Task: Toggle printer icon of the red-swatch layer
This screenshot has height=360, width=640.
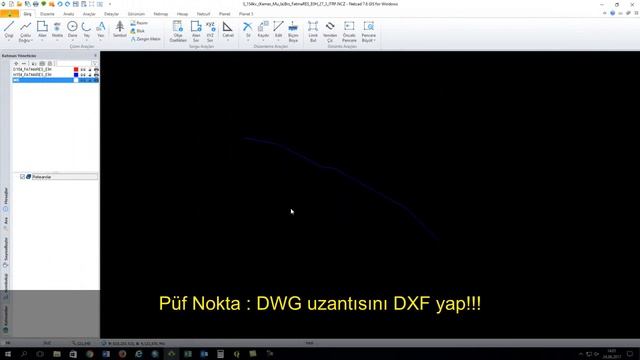Action: (96, 70)
